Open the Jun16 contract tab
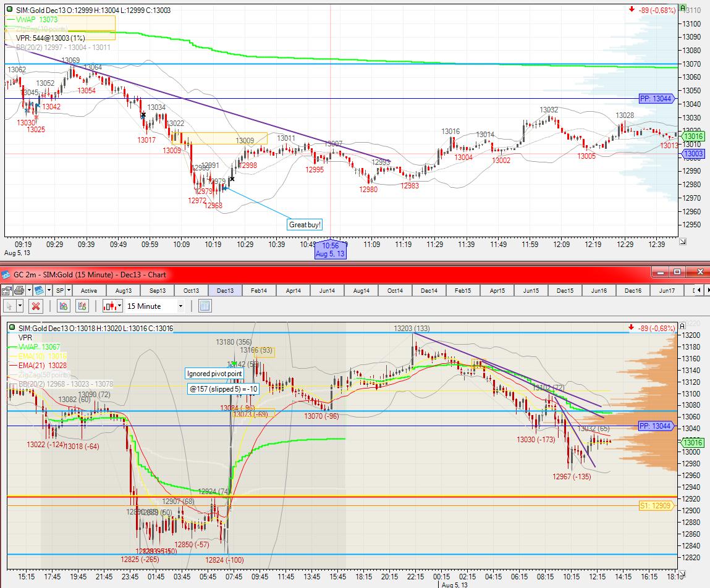 (x=599, y=291)
